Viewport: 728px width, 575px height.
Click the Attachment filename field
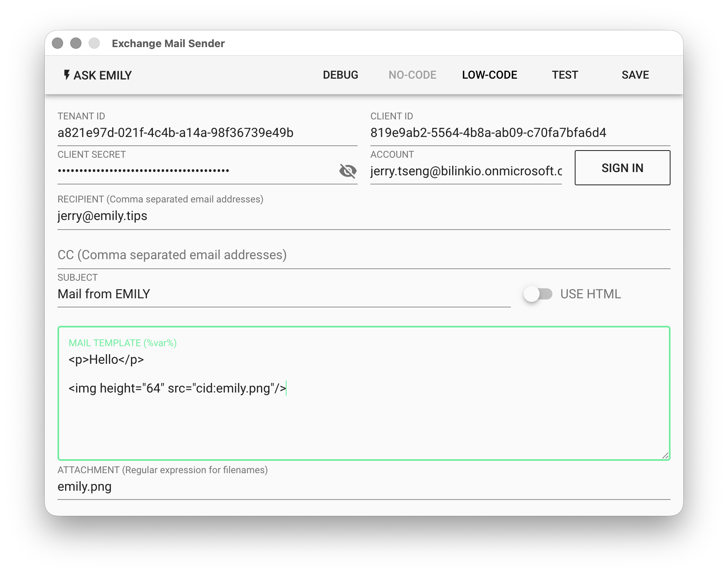[x=363, y=487]
